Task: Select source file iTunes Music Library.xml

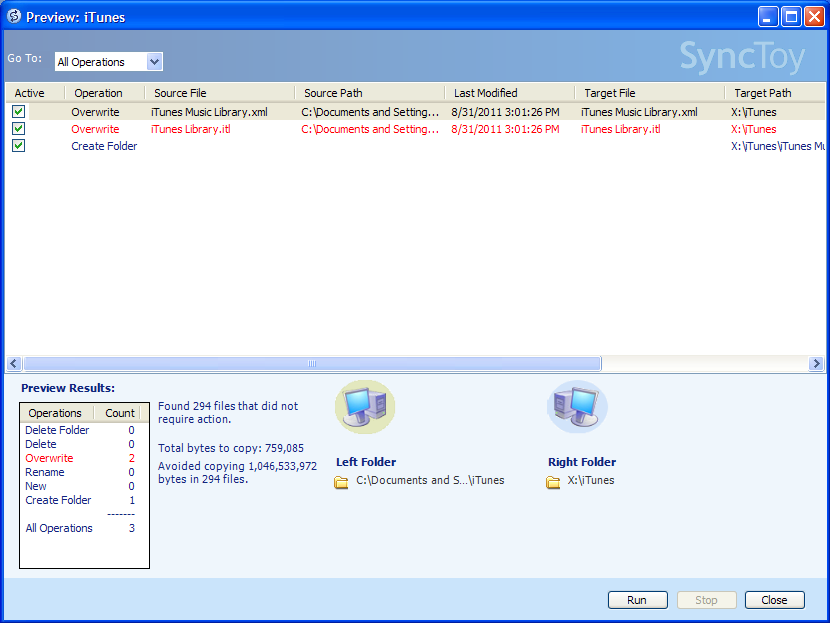Action: 209,112
